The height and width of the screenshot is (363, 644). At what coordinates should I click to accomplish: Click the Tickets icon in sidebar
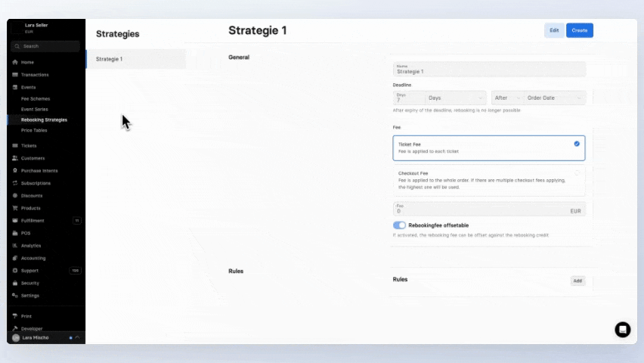pos(15,145)
